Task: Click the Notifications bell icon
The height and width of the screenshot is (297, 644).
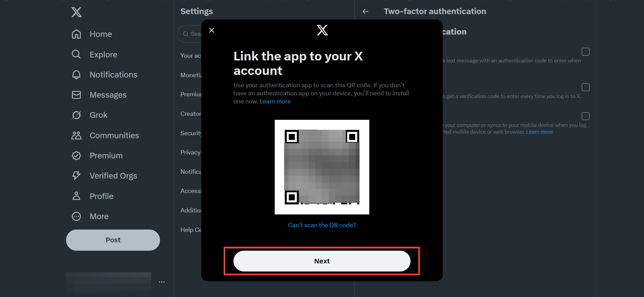Action: [76, 75]
